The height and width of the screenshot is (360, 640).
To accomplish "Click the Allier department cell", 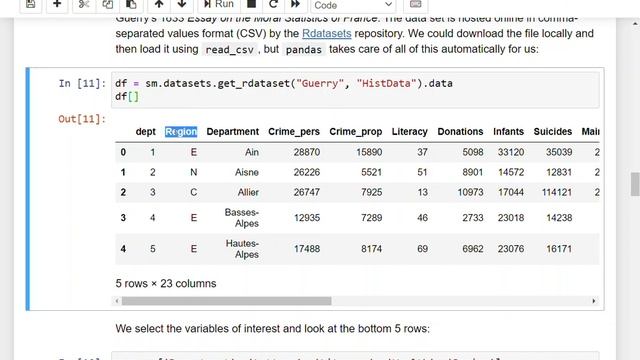I will [248, 192].
